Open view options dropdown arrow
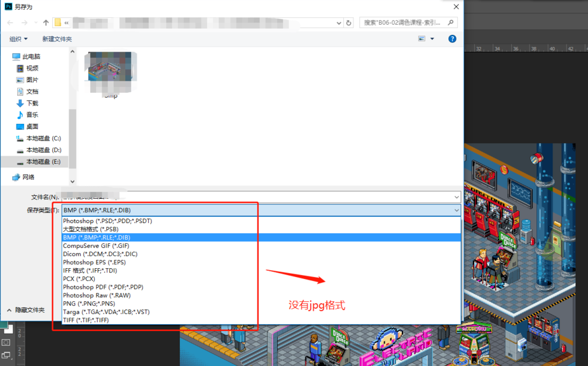 pyautogui.click(x=432, y=39)
